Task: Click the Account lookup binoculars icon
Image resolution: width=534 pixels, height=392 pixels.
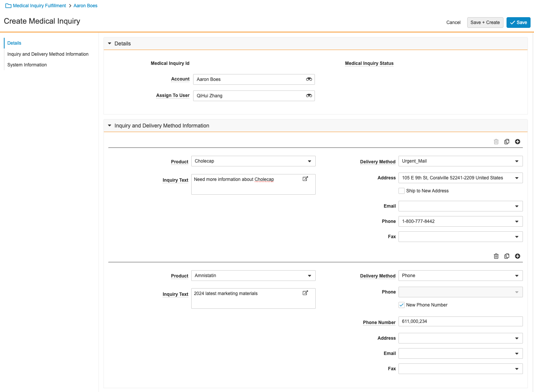Action: (309, 79)
